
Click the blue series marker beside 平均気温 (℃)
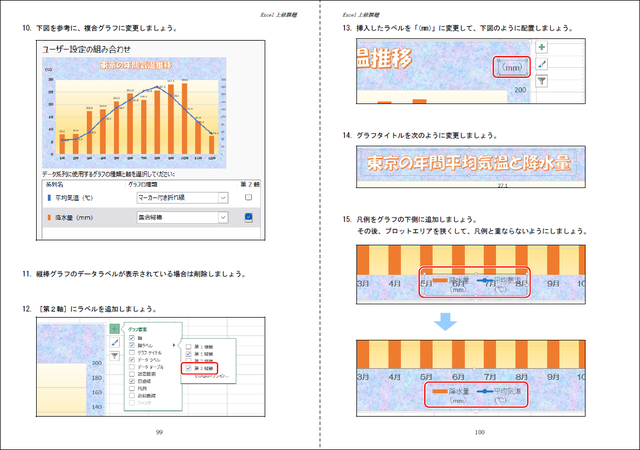[x=49, y=198]
